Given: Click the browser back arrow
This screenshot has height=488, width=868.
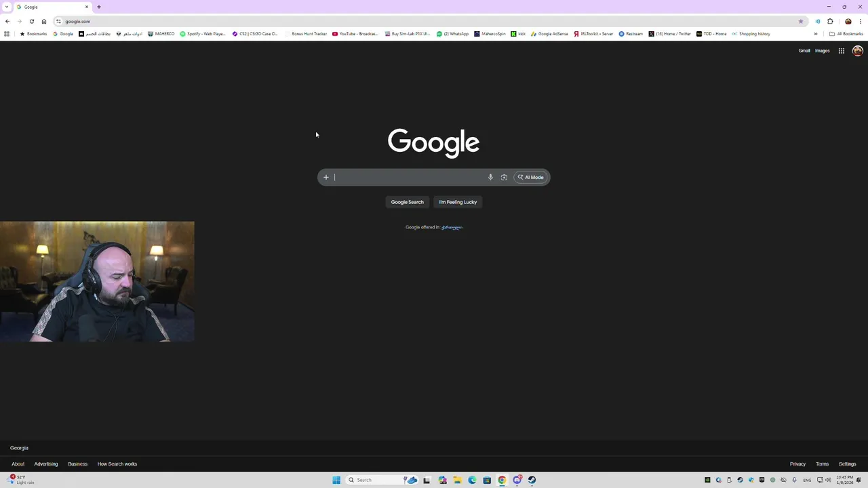Looking at the screenshot, I should (7, 22).
